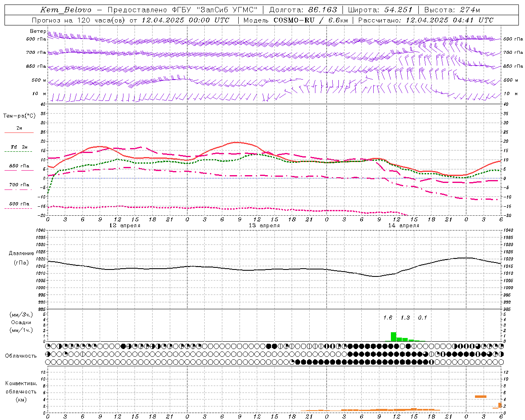Click the "2м" temperature legend entry
The height and width of the screenshot is (420, 525).
coord(19,128)
